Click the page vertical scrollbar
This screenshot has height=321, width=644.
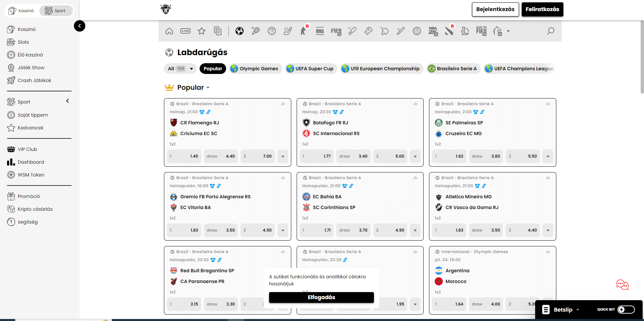click(642, 57)
